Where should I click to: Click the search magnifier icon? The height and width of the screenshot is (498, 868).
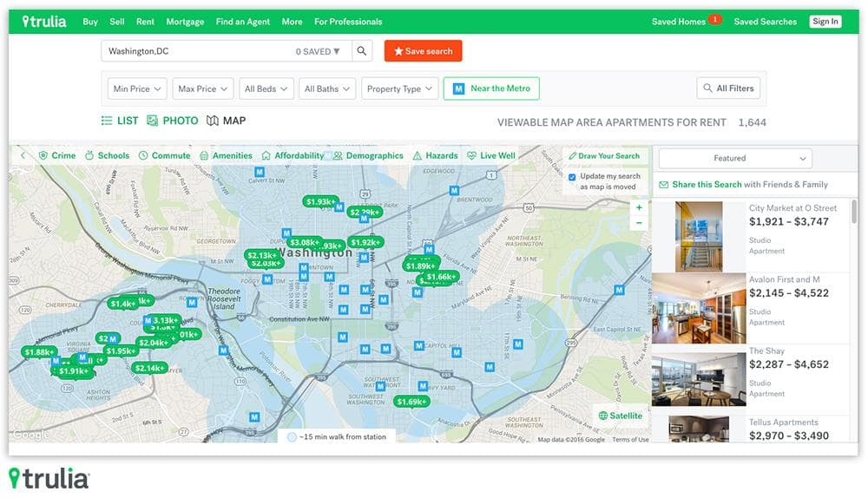[361, 51]
